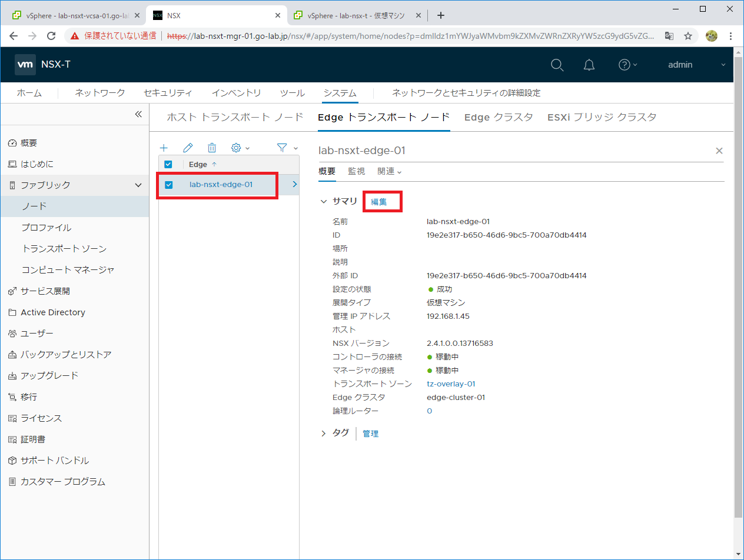Toggle the select-all checkbox in Edge header

[168, 165]
